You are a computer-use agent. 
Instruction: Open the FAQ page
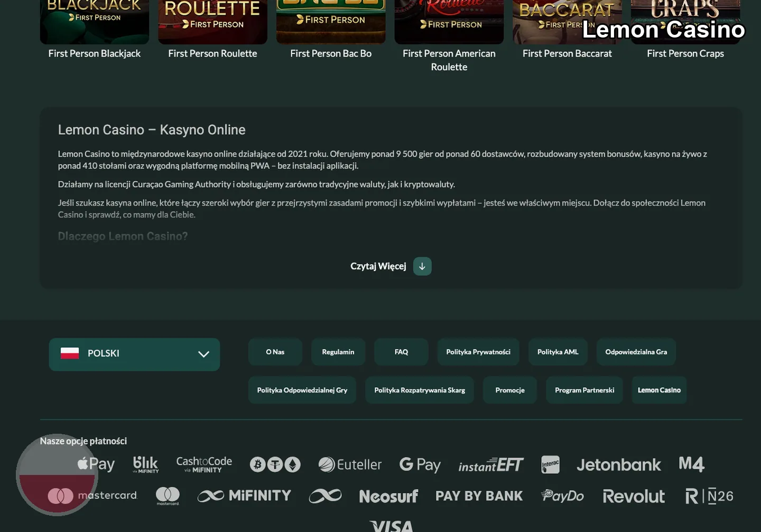401,352
